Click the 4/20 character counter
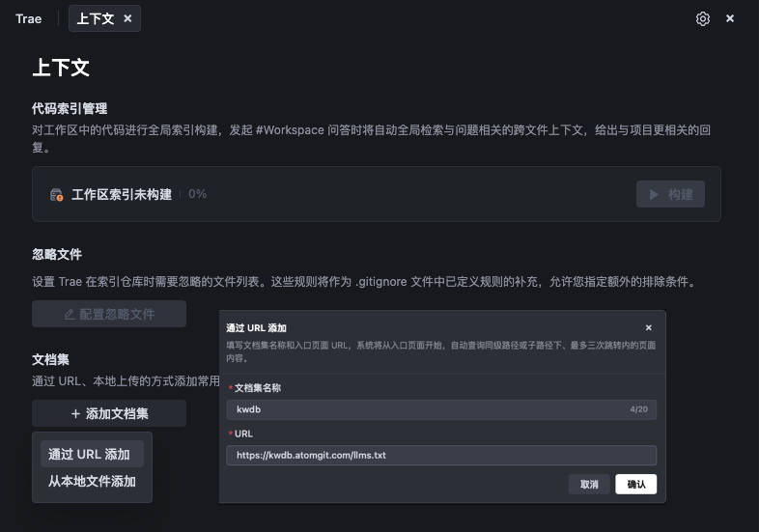The width and height of the screenshot is (759, 532). (638, 409)
